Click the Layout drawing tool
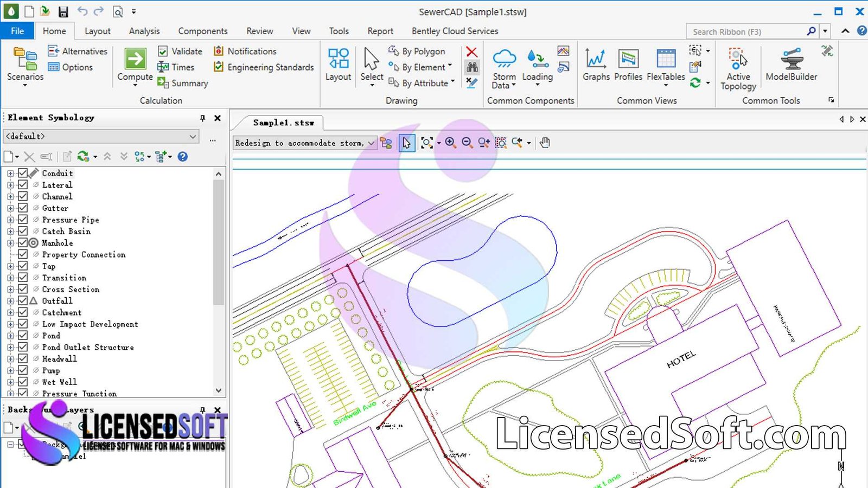Image resolution: width=868 pixels, height=488 pixels. pyautogui.click(x=339, y=65)
